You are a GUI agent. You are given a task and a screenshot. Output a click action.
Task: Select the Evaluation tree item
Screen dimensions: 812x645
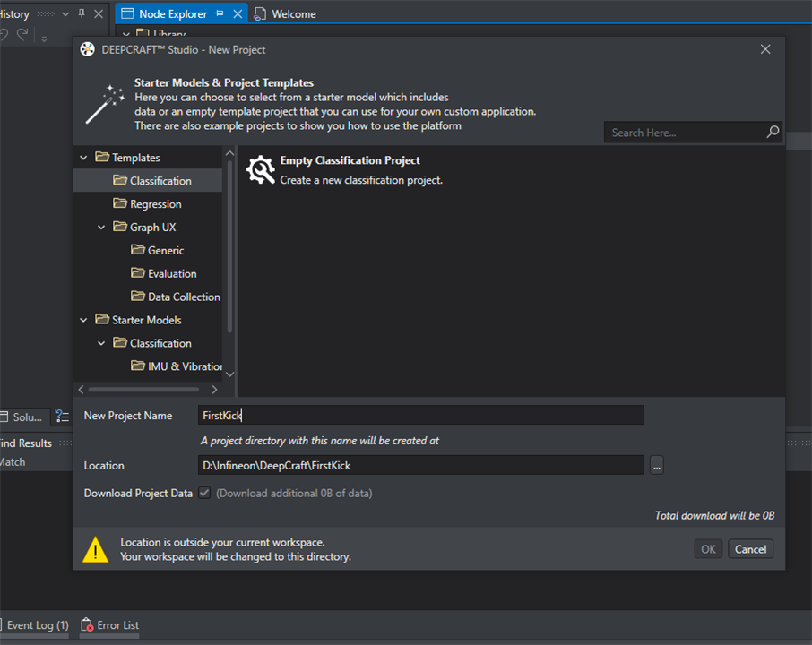[x=148, y=273]
